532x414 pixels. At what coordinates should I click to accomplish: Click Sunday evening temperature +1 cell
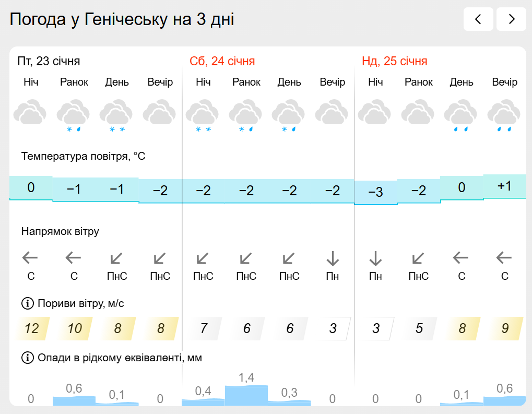click(x=504, y=186)
